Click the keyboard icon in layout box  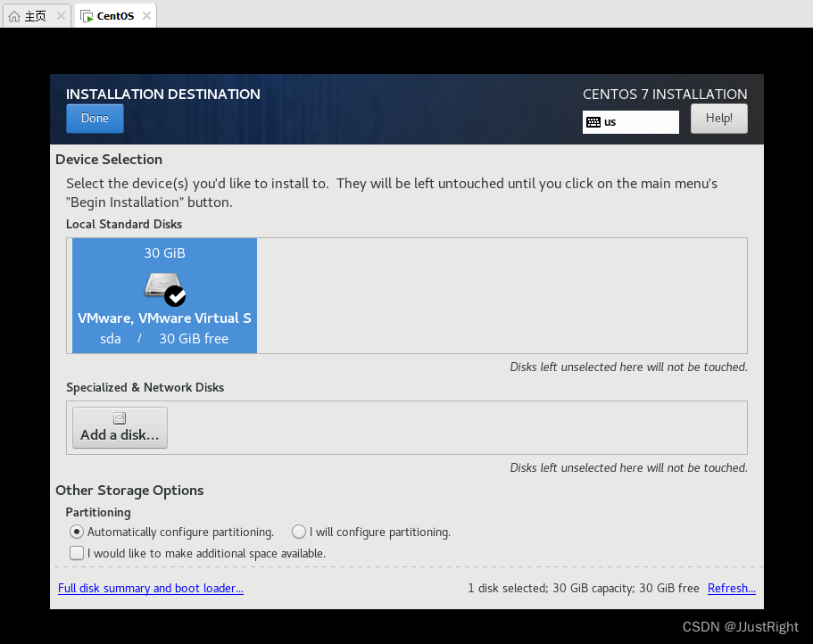pos(593,122)
